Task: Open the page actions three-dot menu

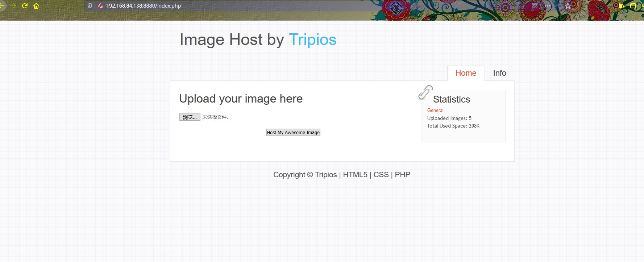Action: 548,6
